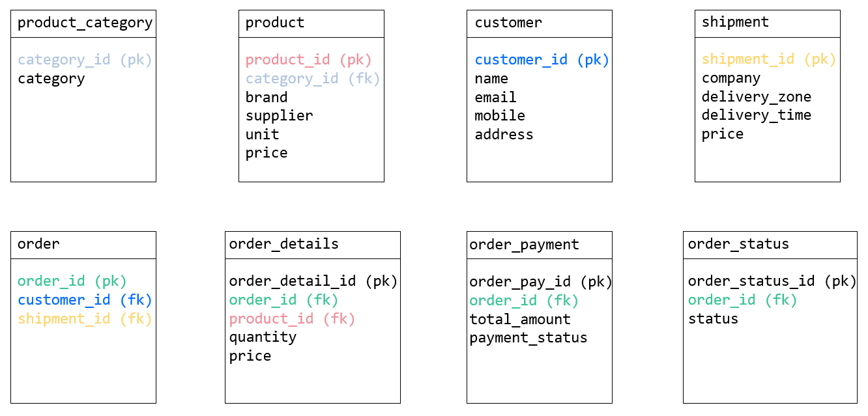Image resolution: width=868 pixels, height=416 pixels.
Task: Select the unit field in product table
Action: tap(263, 135)
